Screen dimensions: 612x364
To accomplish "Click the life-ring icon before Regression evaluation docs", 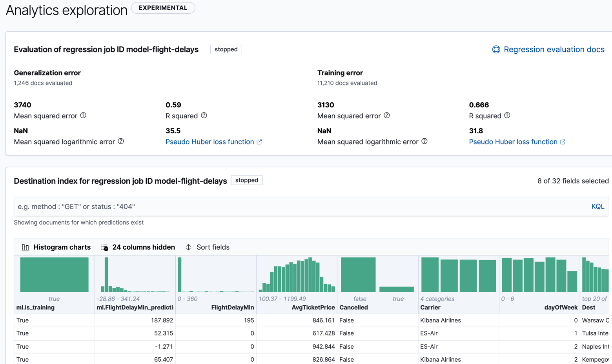I will [496, 49].
